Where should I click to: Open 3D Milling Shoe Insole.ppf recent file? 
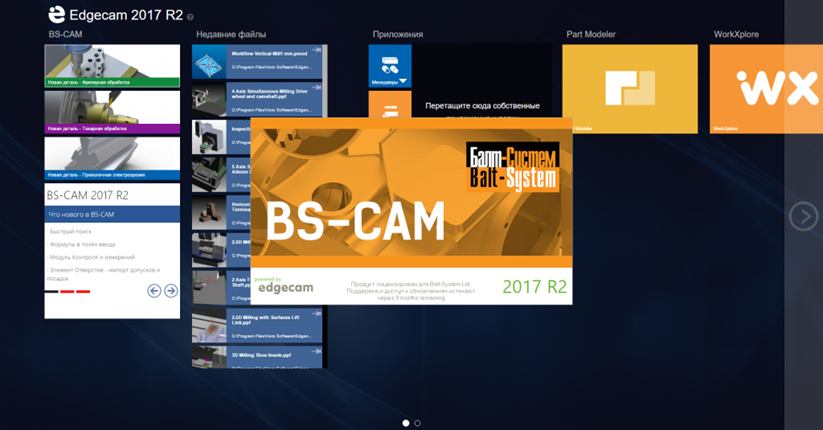tap(257, 357)
